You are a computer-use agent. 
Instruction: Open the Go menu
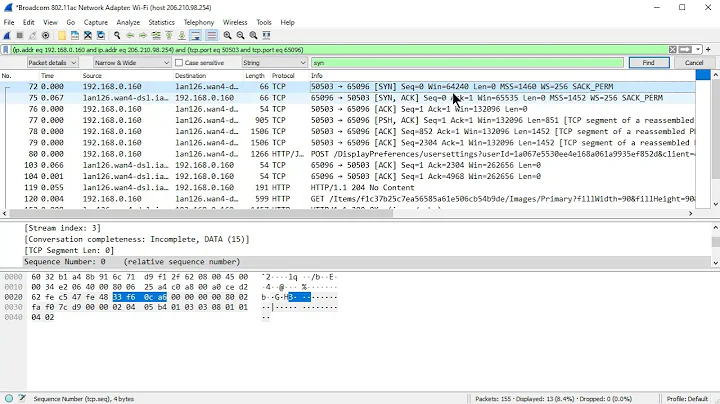point(70,22)
